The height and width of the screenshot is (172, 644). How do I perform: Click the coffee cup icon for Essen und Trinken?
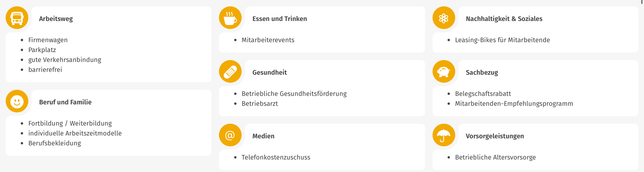[x=230, y=18]
